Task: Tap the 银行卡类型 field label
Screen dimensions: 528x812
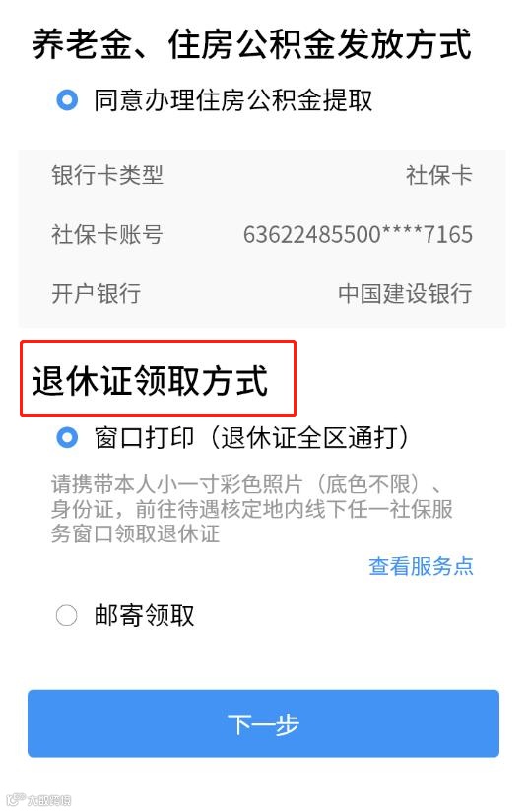Action: pos(107,175)
